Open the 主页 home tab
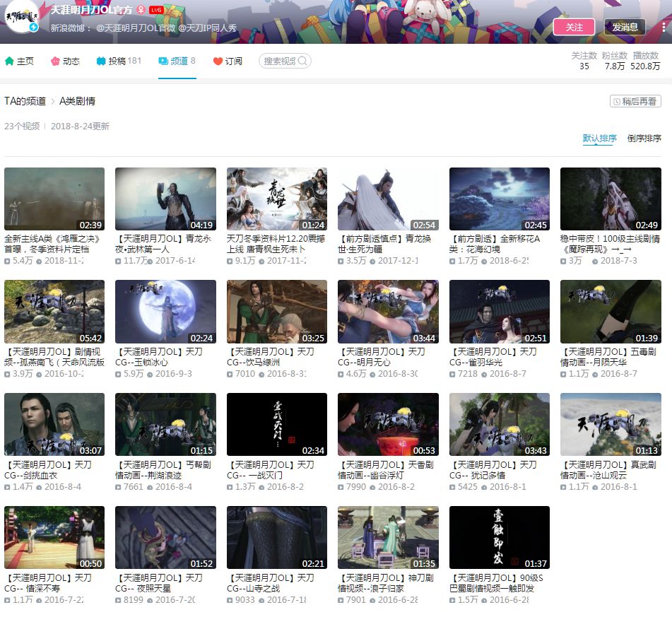Image resolution: width=672 pixels, height=617 pixels. click(19, 61)
